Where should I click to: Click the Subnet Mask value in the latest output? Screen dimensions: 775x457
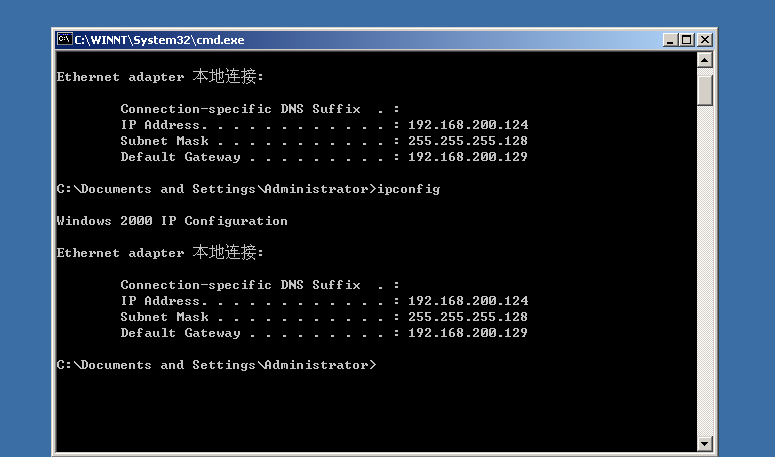(x=468, y=317)
